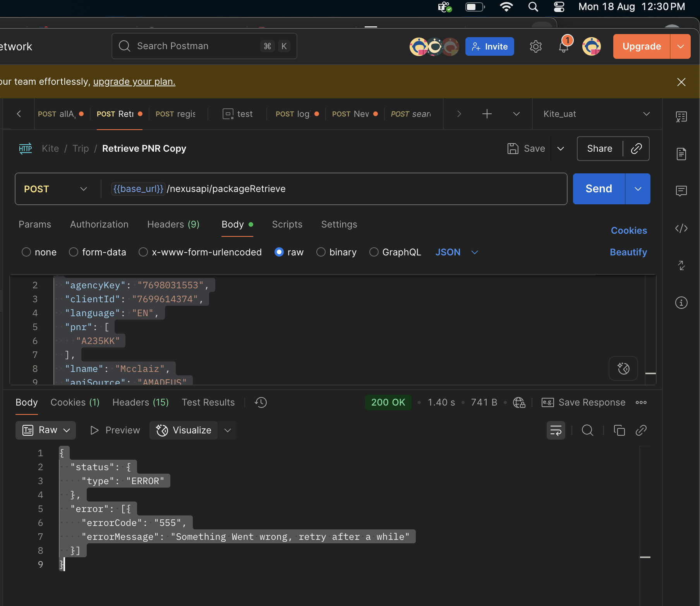
Task: Open macOS Spotlight search
Action: click(x=533, y=7)
